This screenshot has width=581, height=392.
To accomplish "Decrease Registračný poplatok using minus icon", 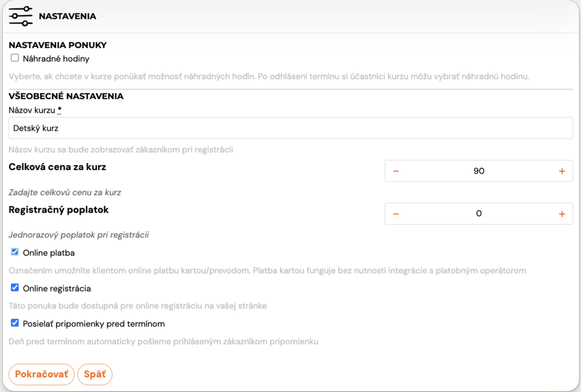I will [395, 214].
